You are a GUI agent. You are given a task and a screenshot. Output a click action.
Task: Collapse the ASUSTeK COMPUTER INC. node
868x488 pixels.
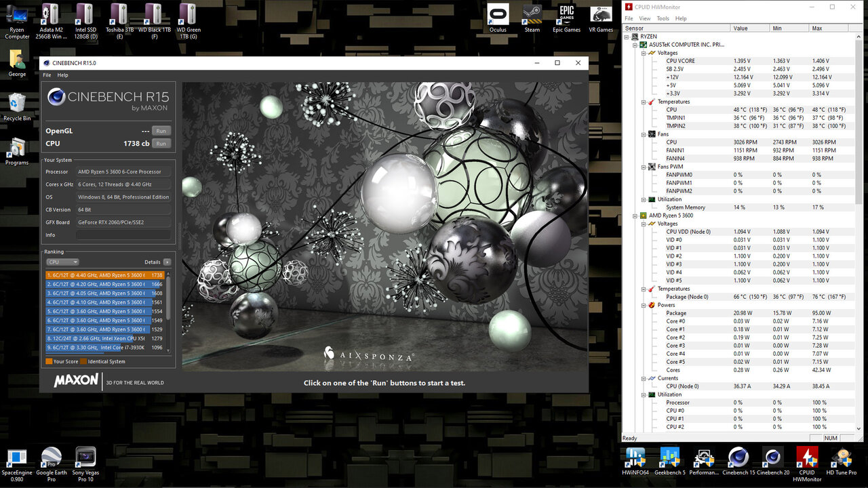coord(635,45)
